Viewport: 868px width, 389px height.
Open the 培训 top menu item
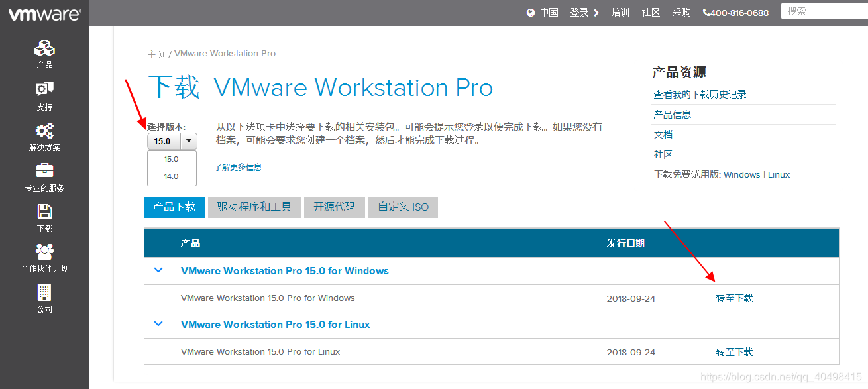[x=620, y=13]
